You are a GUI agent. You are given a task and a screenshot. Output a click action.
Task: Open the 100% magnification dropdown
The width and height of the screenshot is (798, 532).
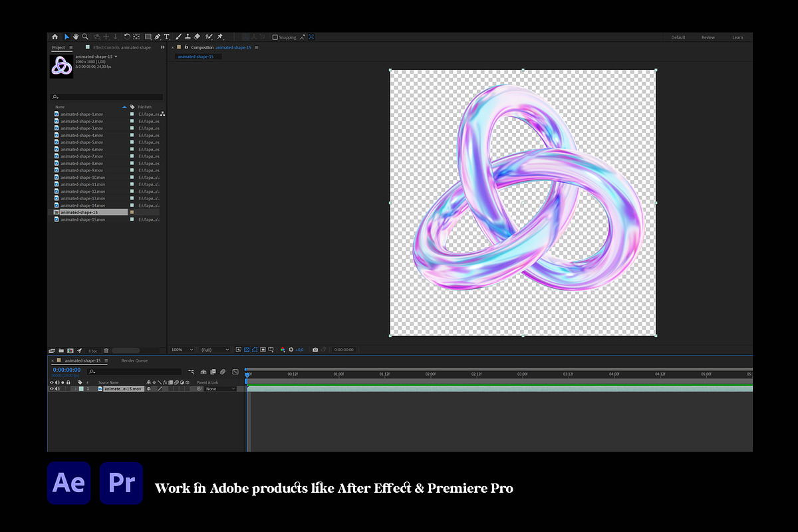(182, 350)
